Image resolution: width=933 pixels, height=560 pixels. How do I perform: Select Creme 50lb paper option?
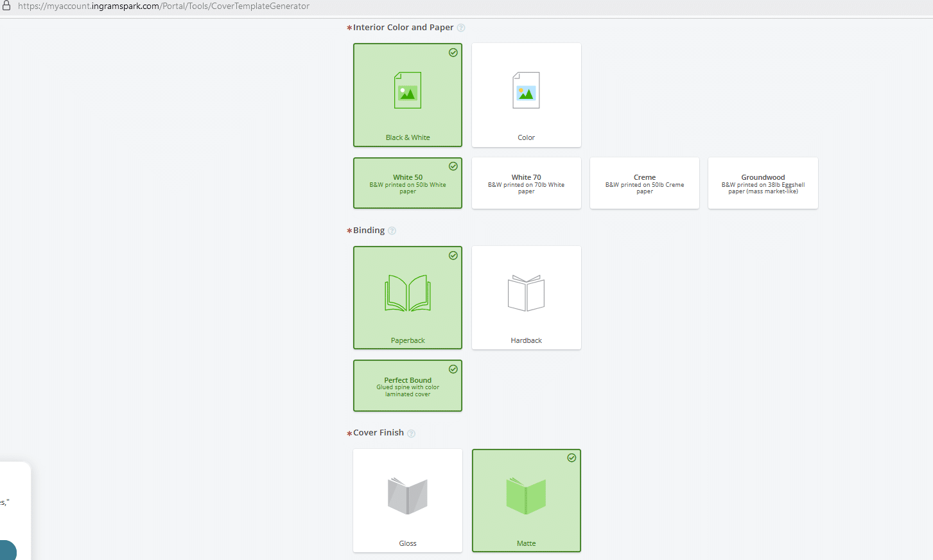pos(645,183)
